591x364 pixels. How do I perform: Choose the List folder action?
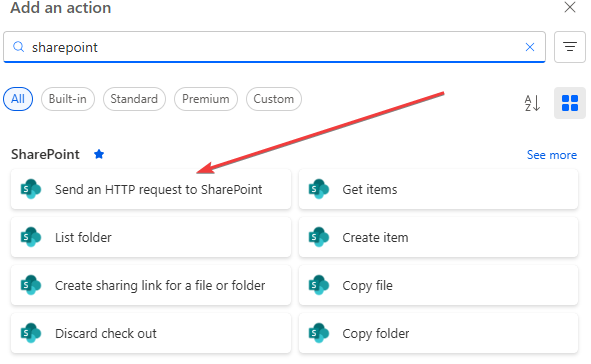pos(151,237)
